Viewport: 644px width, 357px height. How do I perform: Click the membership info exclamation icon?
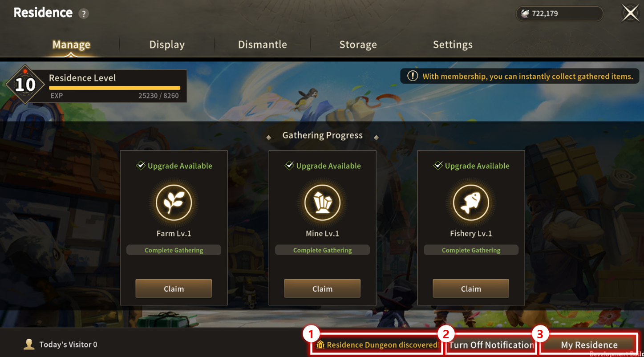pyautogui.click(x=413, y=76)
